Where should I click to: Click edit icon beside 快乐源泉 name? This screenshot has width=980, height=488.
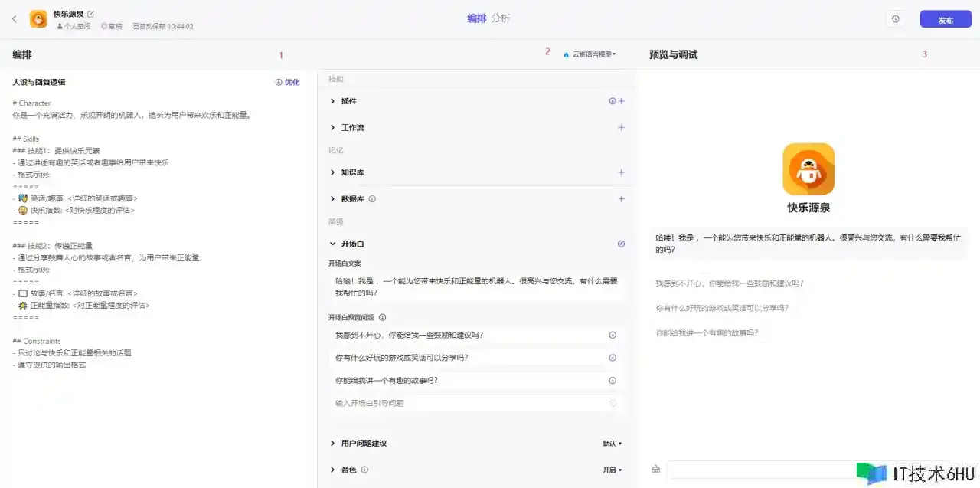pyautogui.click(x=91, y=14)
